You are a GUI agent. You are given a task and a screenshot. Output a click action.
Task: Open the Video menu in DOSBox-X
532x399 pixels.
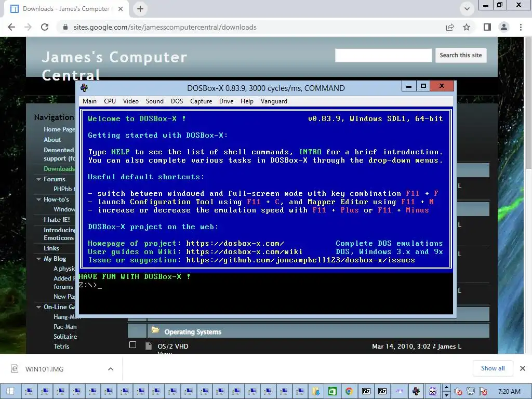[130, 101]
